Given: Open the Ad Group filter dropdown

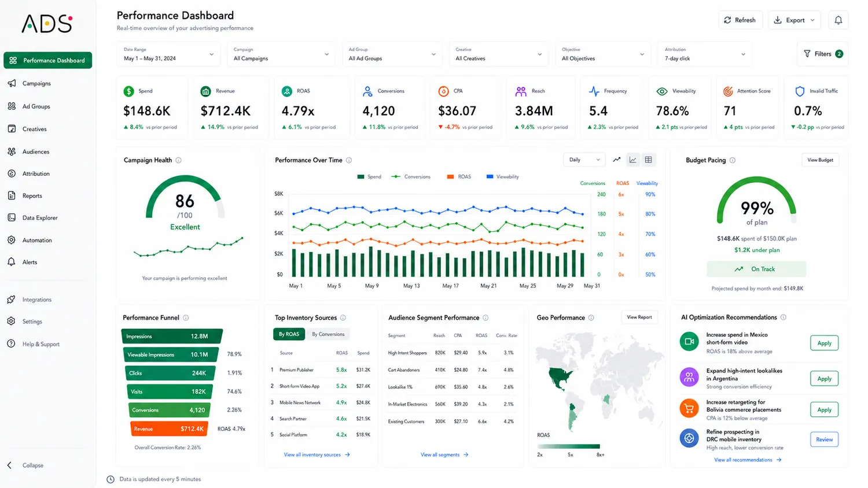Looking at the screenshot, I should click(392, 54).
